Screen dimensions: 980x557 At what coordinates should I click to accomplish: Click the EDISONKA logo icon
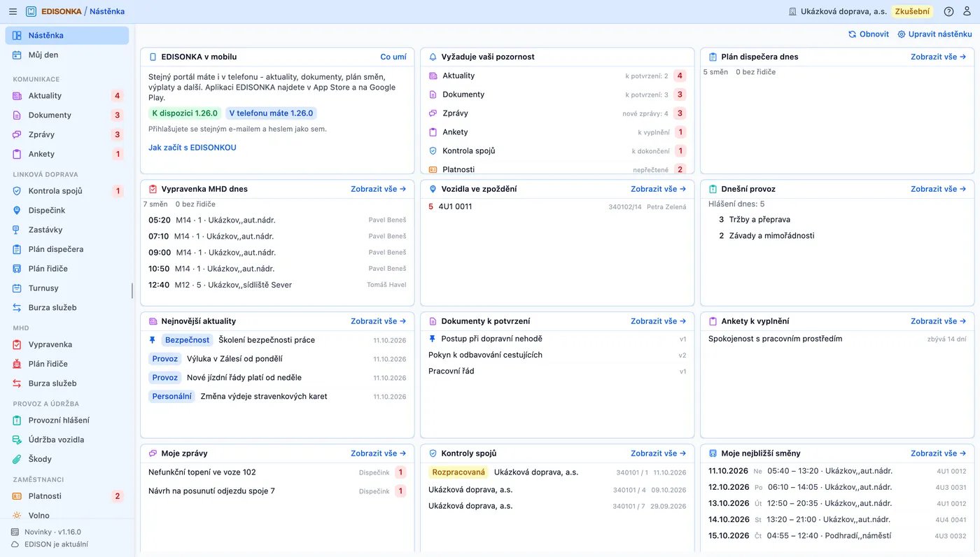coord(31,11)
